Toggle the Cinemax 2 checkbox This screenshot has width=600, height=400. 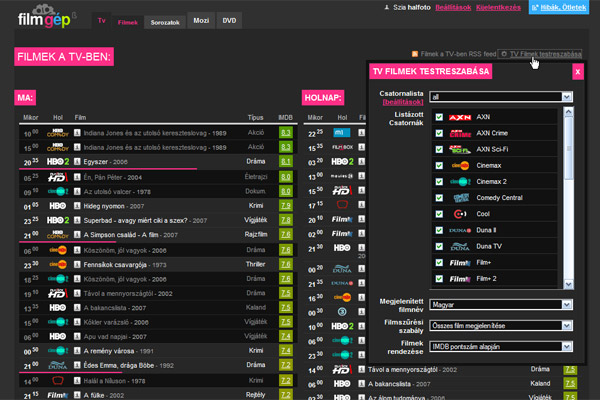click(x=439, y=182)
